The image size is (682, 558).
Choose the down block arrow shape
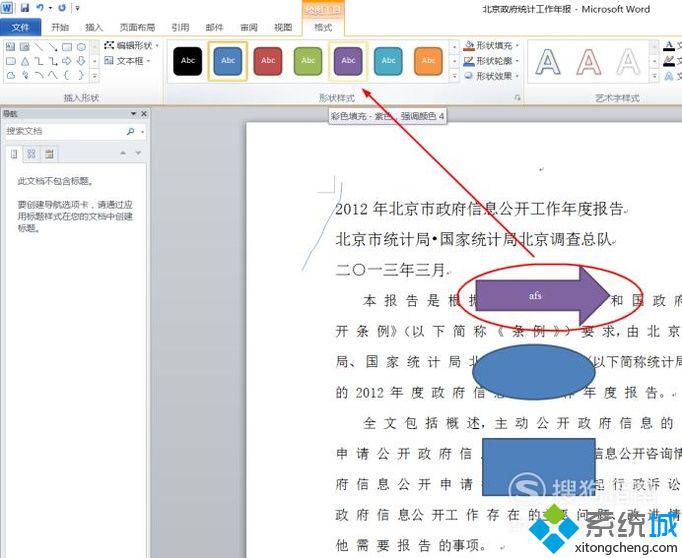tap(81, 61)
